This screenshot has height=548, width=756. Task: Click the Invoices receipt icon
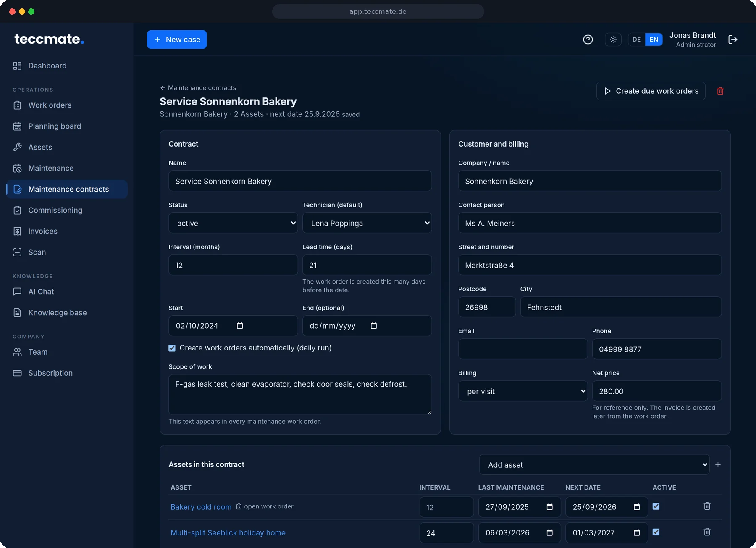coord(17,231)
